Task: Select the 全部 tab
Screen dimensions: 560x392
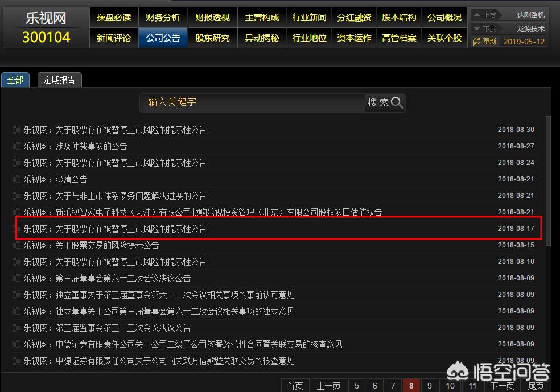Action: (x=15, y=80)
